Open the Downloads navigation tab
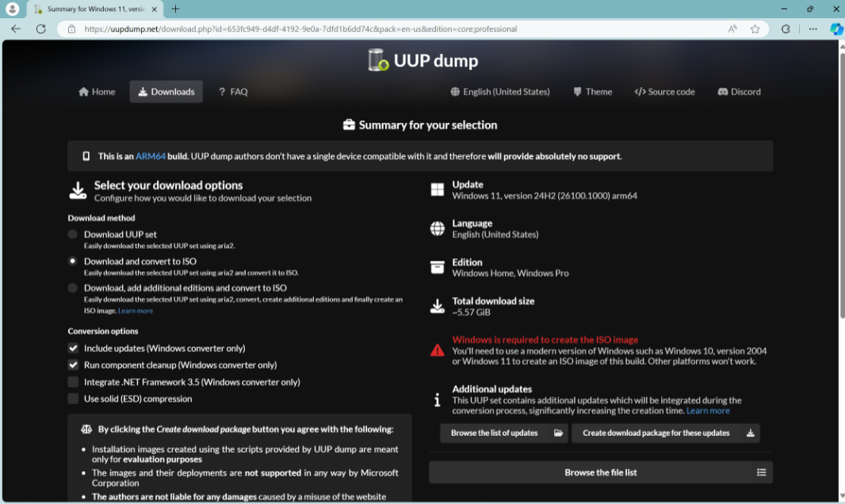845x504 pixels. [x=166, y=92]
